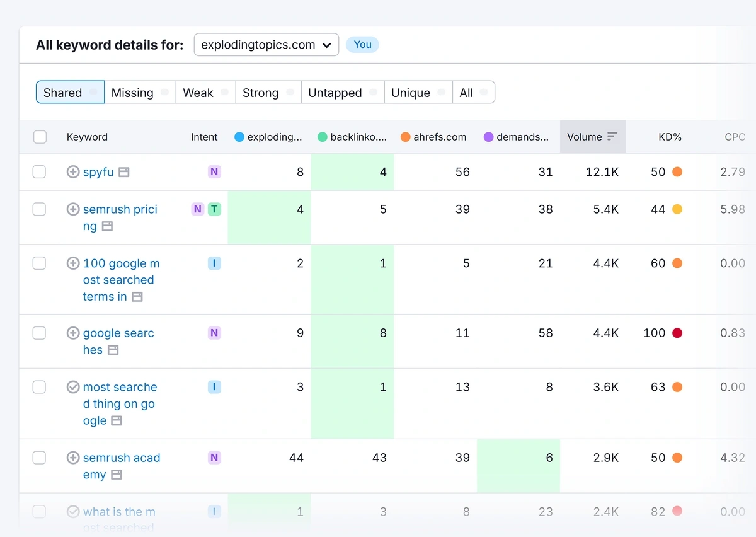Sort by the KD% column header
Screen dimensions: 756x537
pyautogui.click(x=670, y=137)
